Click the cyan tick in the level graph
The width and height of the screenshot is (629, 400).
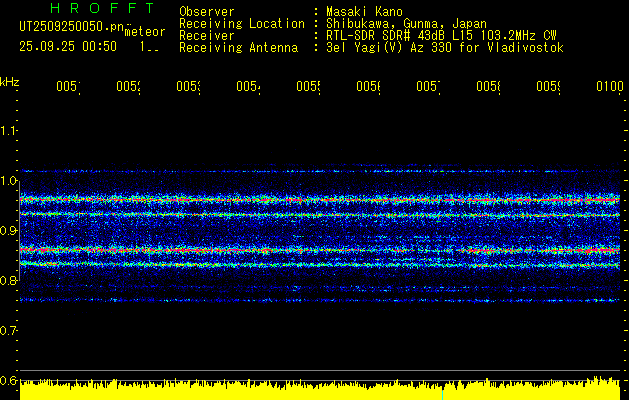tap(442, 394)
